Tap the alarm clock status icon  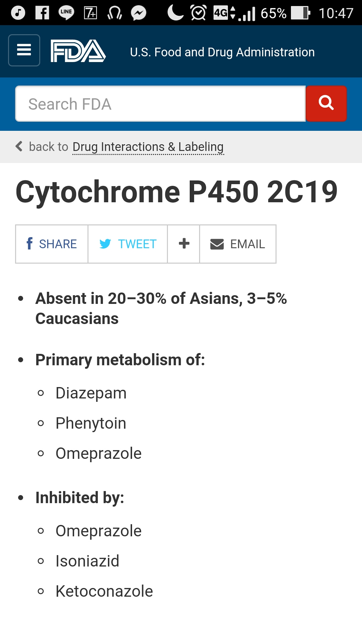pos(198,13)
